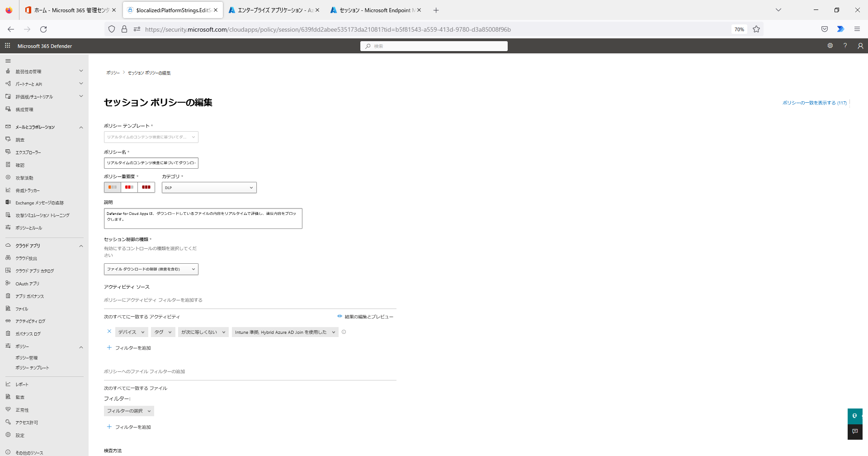
Task: Click ポリシーの一致を表示する (117) link
Action: (815, 103)
